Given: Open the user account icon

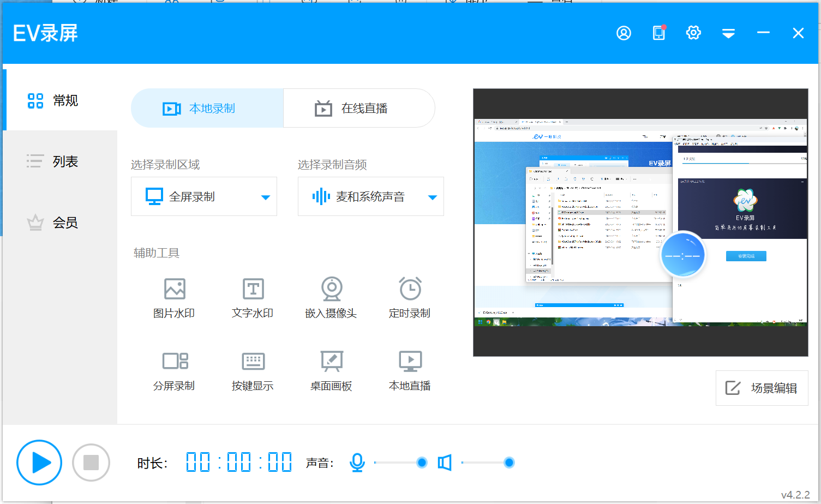Looking at the screenshot, I should tap(624, 33).
